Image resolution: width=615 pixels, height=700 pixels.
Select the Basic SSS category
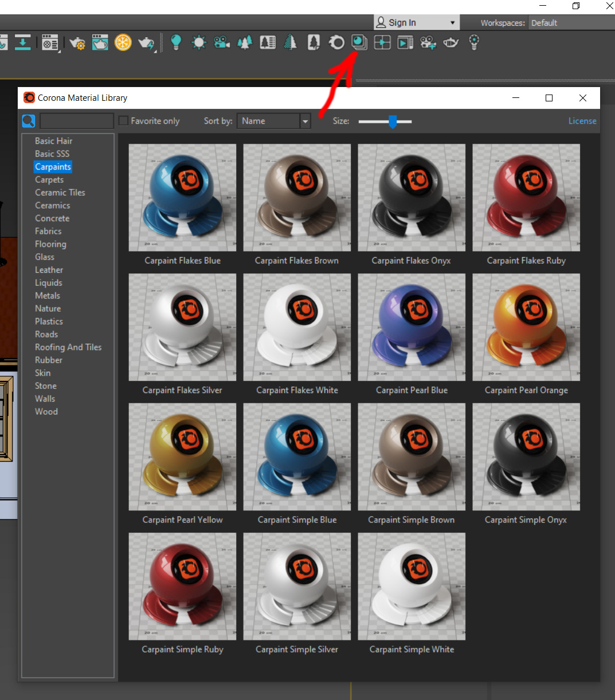[x=52, y=154]
